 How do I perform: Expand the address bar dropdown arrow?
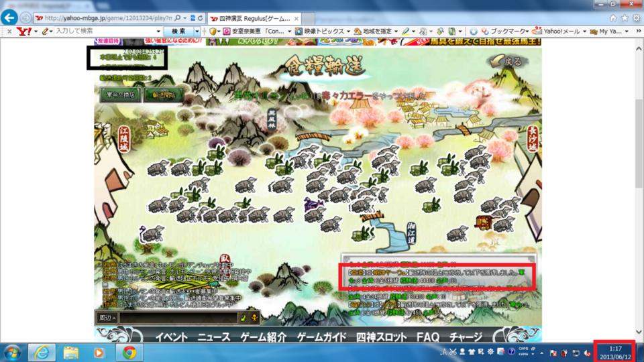[x=185, y=18]
